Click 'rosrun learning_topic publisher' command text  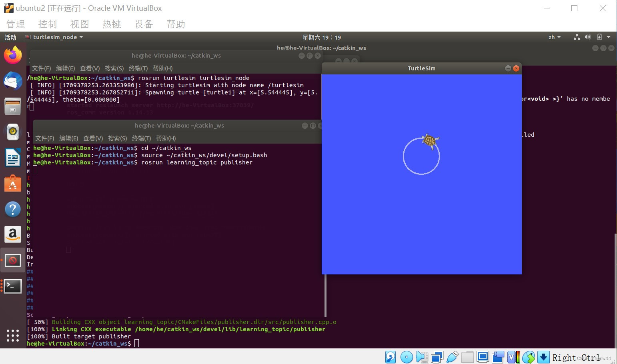197,162
